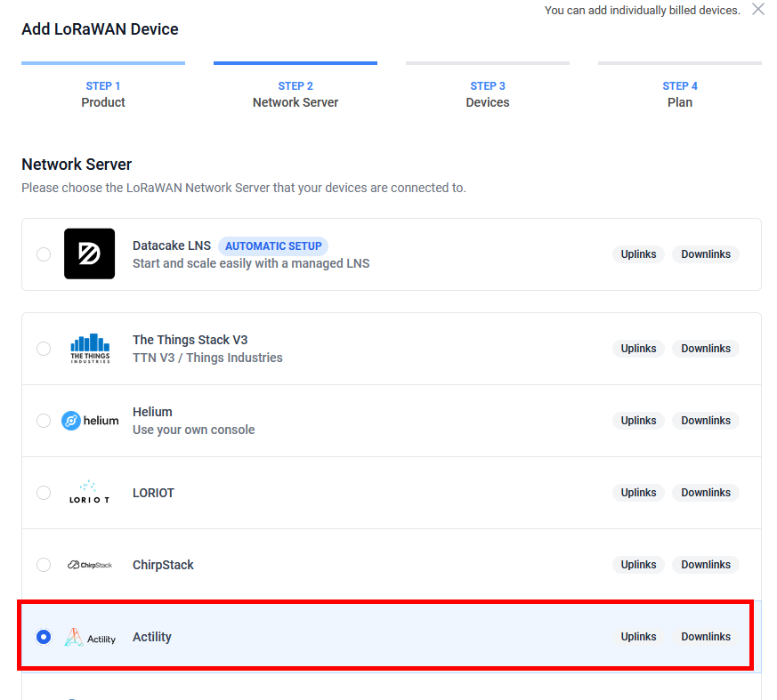Image resolution: width=777 pixels, height=700 pixels.
Task: Click the AUTOMATIC SETUP badge
Action: click(273, 246)
